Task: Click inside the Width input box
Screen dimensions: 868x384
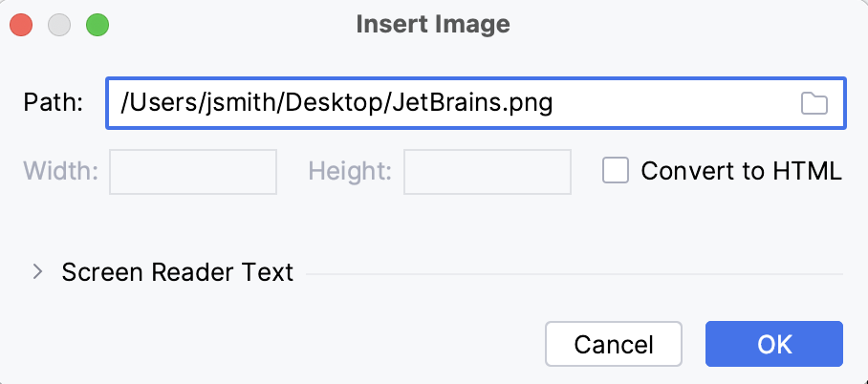Action: (193, 171)
